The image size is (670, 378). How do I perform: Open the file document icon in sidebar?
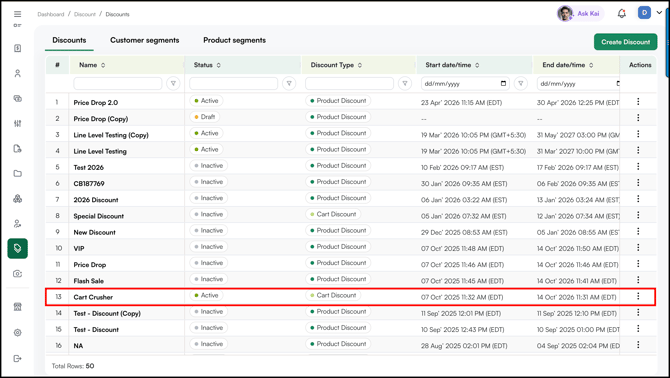coord(18,149)
